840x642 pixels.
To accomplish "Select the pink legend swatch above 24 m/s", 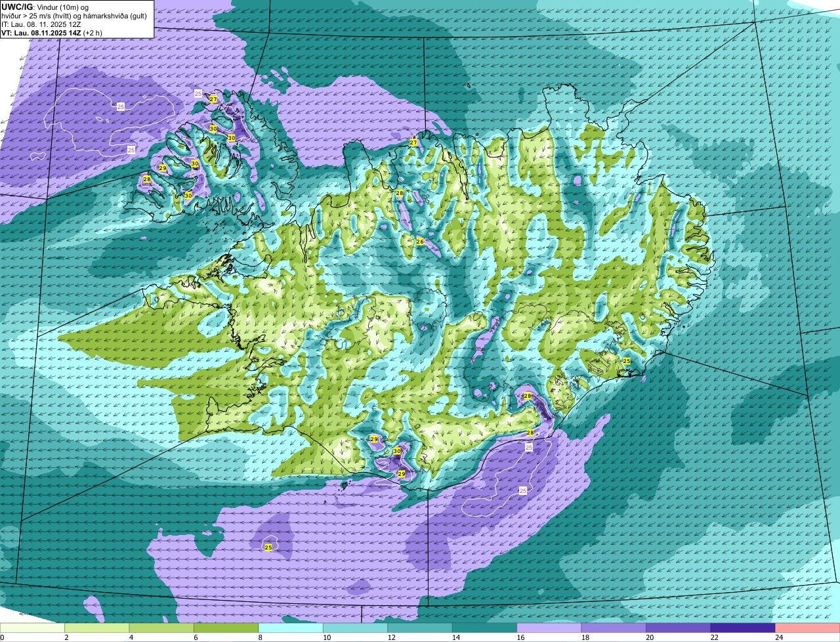I will [x=808, y=628].
